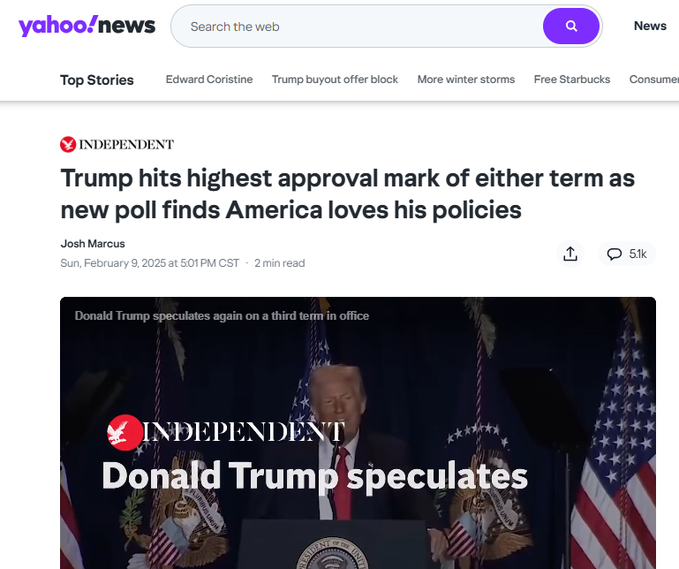This screenshot has height=569, width=679.
Task: Open the comments bubble icon
Action: point(614,254)
